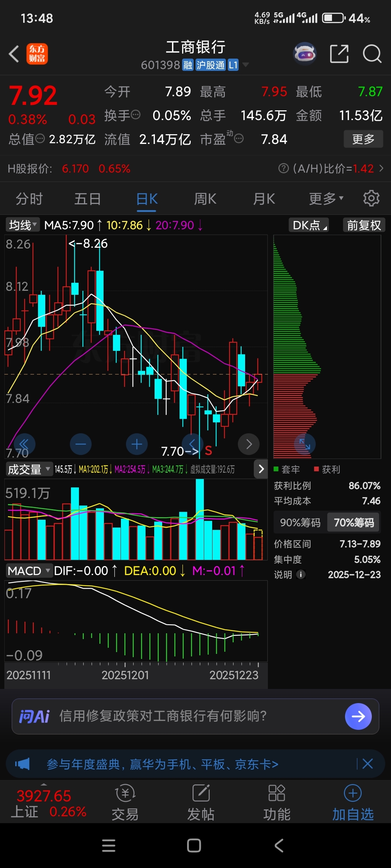
Task: Tap the 更多 button in quote details
Action: click(x=363, y=139)
